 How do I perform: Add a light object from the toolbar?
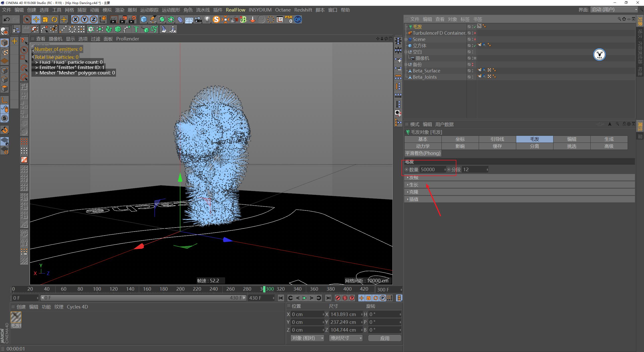coord(207,19)
